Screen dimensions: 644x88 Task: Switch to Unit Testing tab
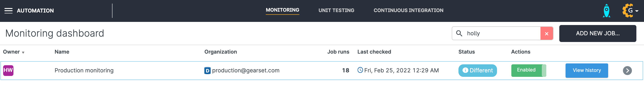click(336, 10)
